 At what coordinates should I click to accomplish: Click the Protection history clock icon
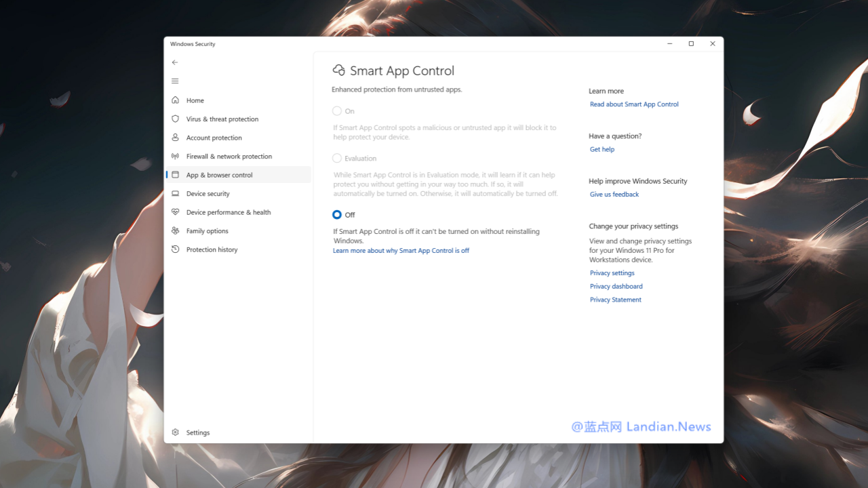pyautogui.click(x=175, y=249)
